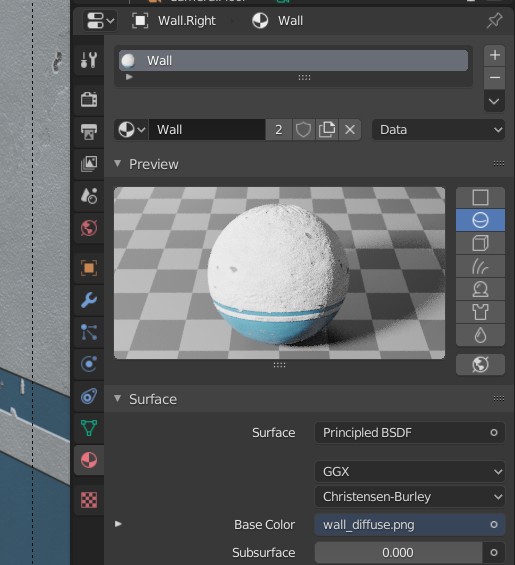This screenshot has width=515, height=565.
Task: Click the wall_diffuse.png Base Color field
Action: tap(410, 525)
